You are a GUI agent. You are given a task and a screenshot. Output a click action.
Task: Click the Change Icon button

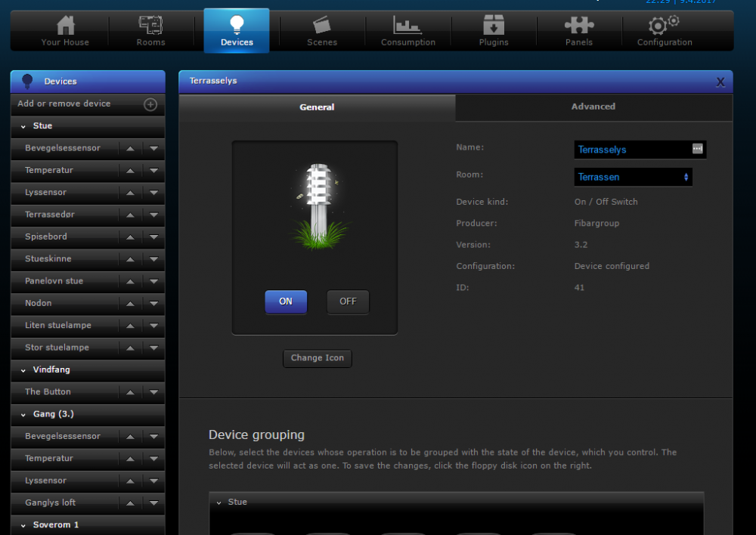tap(318, 358)
